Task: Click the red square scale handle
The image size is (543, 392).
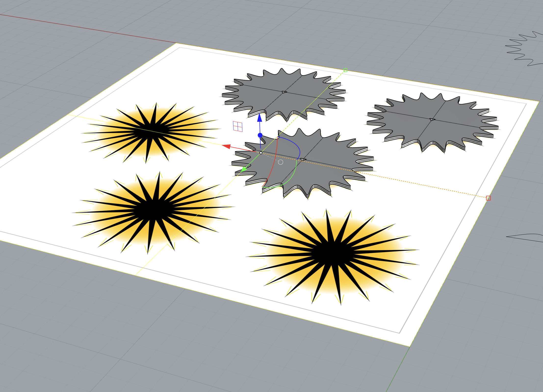Action: (x=488, y=198)
